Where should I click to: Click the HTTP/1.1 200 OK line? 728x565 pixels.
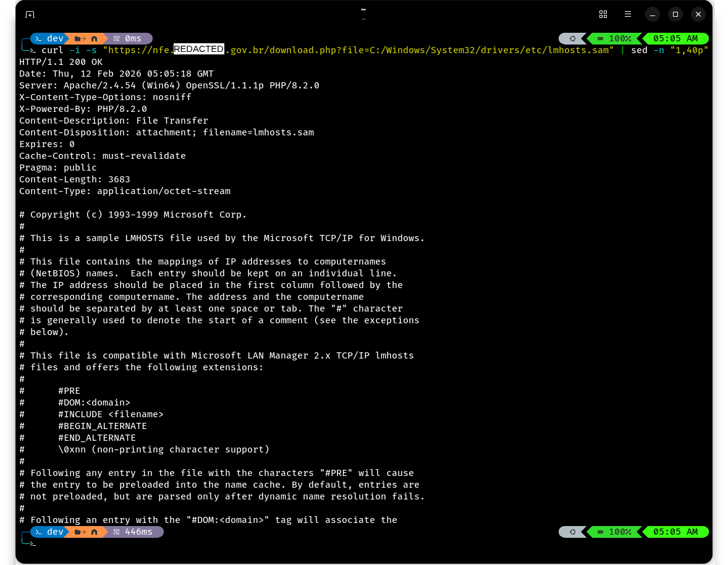pos(61,62)
